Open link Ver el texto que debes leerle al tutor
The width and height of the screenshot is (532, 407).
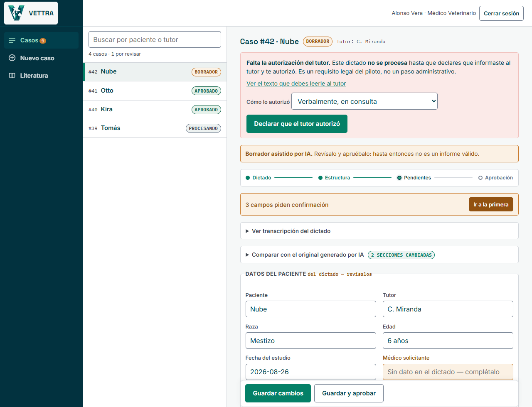point(296,83)
